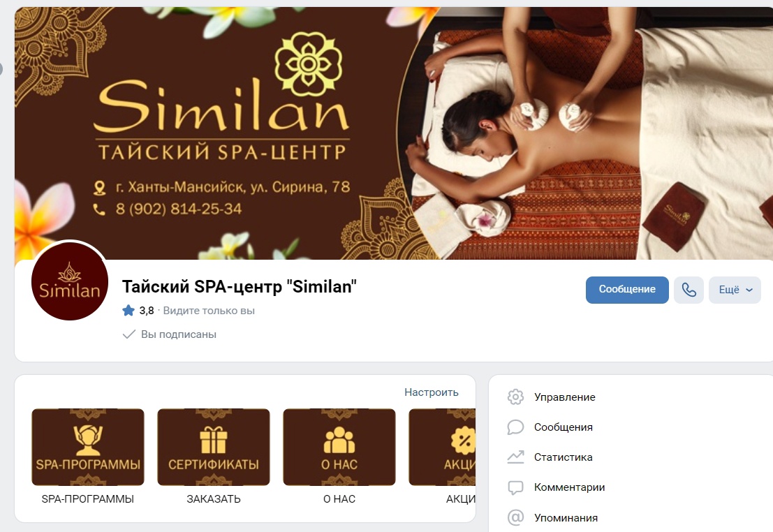Click the Настроить link

[x=432, y=392]
